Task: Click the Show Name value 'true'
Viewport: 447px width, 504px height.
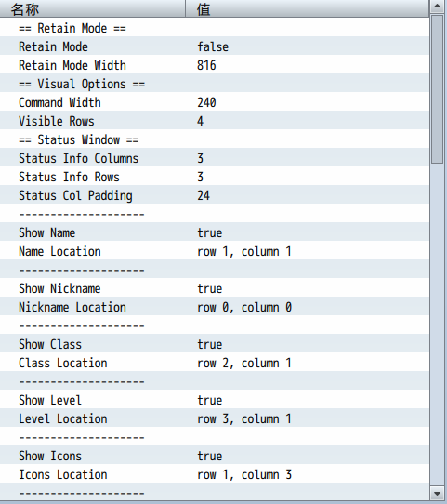Action: (x=210, y=233)
